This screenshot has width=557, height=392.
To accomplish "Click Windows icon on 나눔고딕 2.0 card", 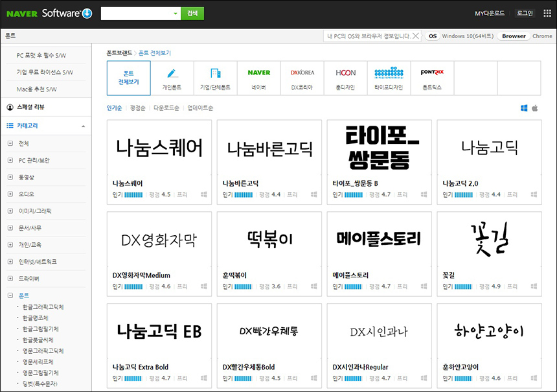I will pos(534,194).
